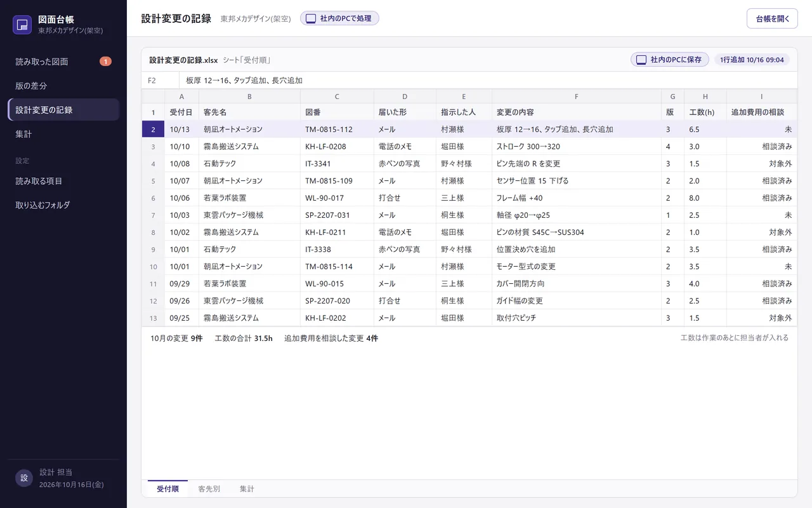
Task: Open 読み取る項目 settings
Action: click(63, 181)
